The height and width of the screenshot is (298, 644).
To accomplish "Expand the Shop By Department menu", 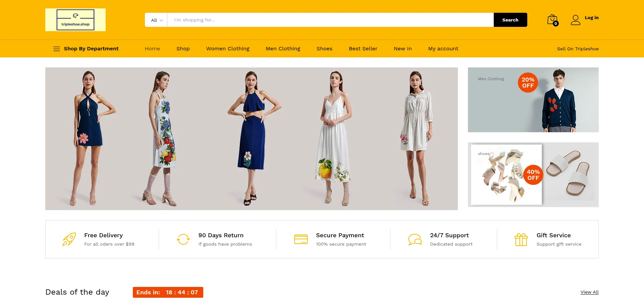I will tap(86, 49).
